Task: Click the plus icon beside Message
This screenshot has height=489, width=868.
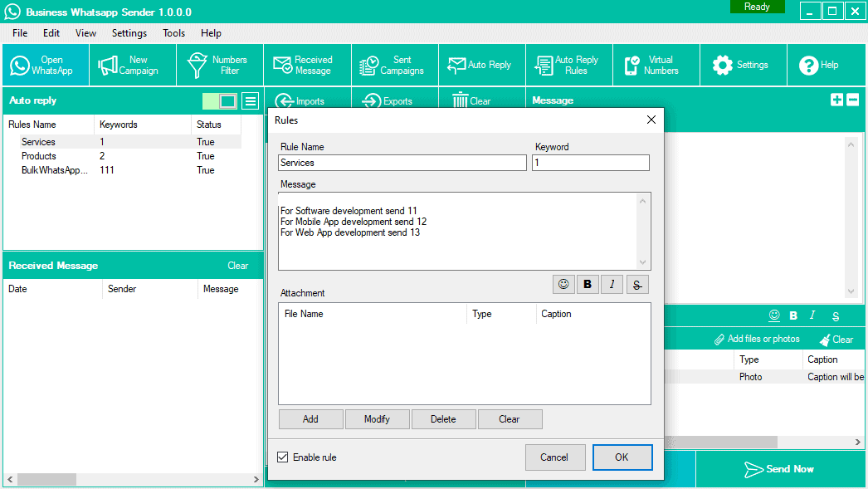Action: pos(836,100)
